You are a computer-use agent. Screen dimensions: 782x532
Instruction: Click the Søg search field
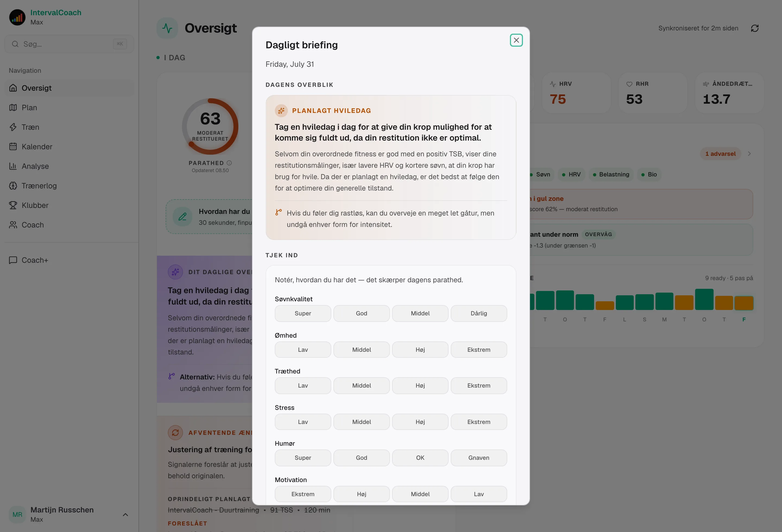(69, 44)
